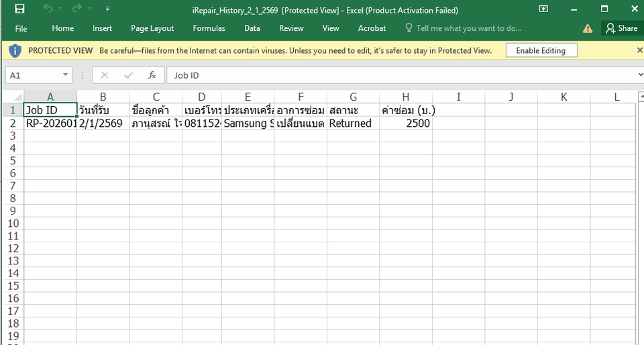The image size is (644, 345).
Task: Open the Acrobat tab
Action: (372, 28)
